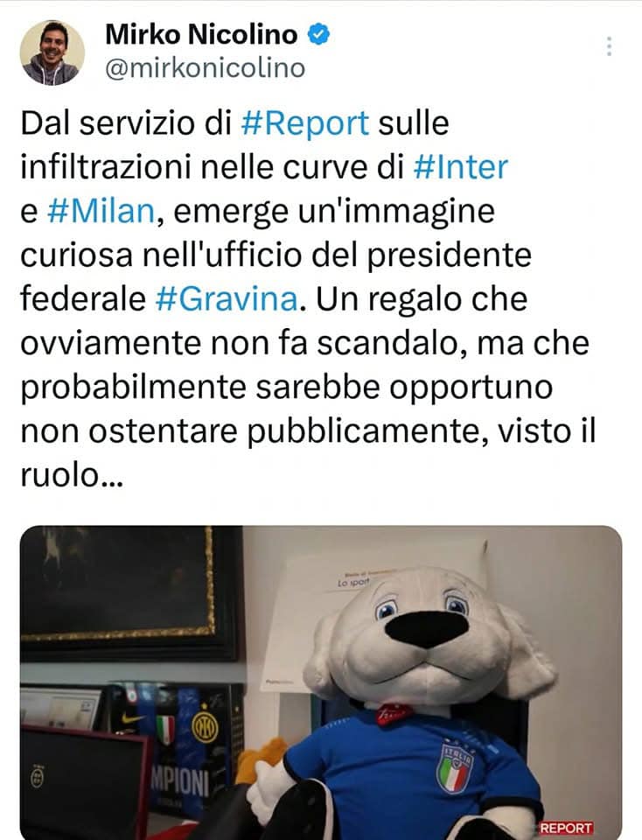Click the blue verified checkmark badge
The height and width of the screenshot is (840, 642).
point(318,34)
